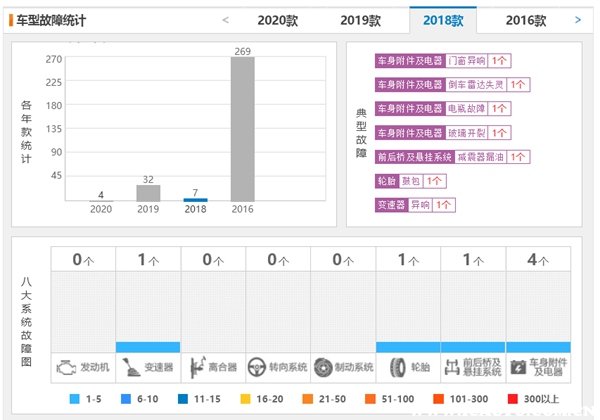Open the 2016款 model year tab

point(526,19)
